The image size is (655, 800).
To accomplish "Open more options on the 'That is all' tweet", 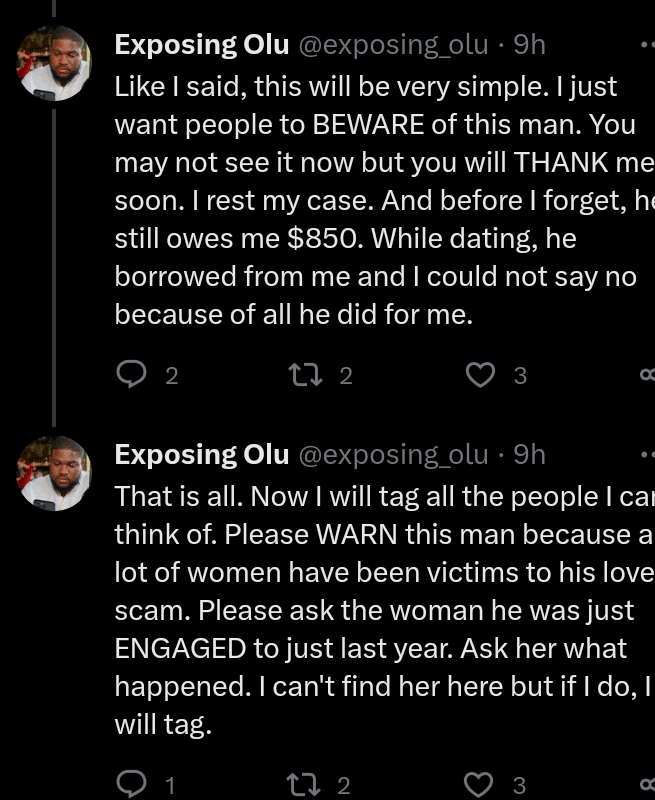I will point(645,455).
